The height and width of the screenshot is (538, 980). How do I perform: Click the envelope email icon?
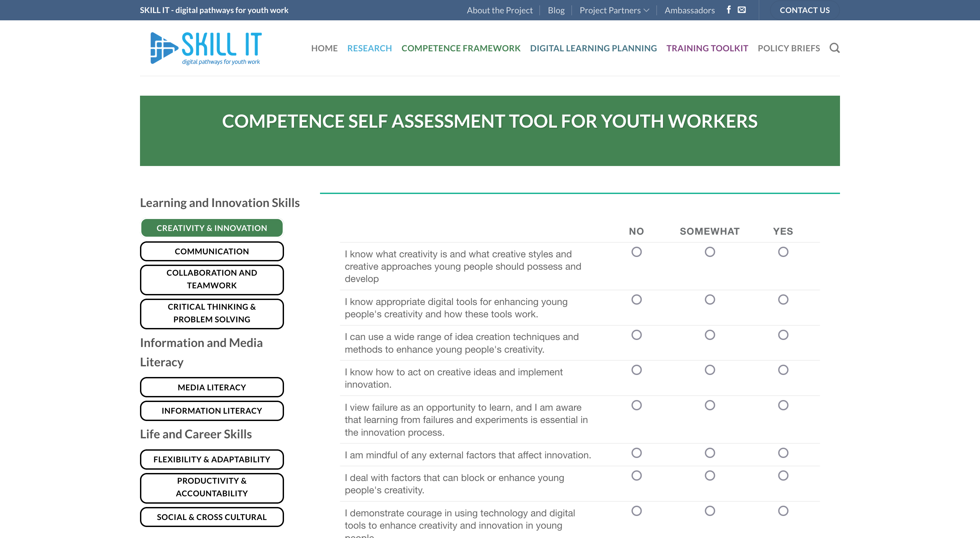(741, 10)
